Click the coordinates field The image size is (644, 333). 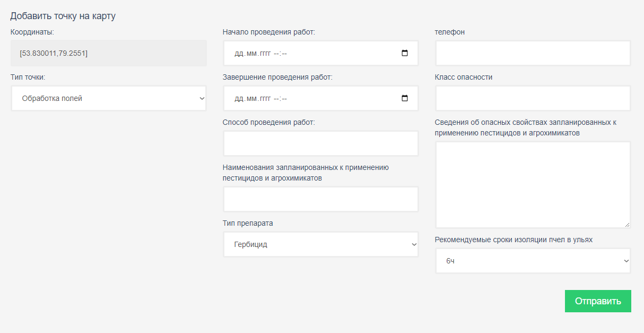coord(109,53)
